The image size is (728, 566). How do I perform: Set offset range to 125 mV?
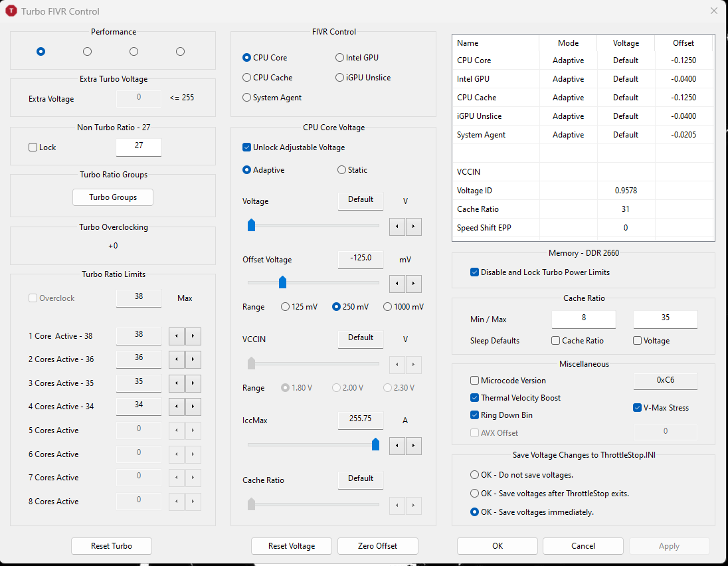(x=300, y=307)
